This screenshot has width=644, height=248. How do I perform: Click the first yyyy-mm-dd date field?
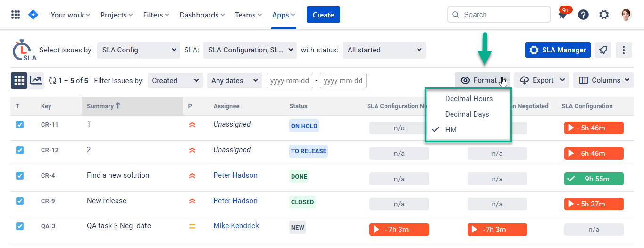coord(290,81)
